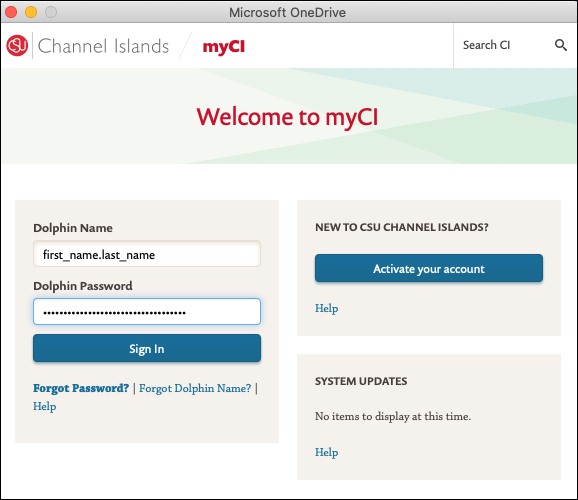Screen dimensions: 578x500
Task: Click the Dolphin Name input field
Action: click(x=147, y=254)
